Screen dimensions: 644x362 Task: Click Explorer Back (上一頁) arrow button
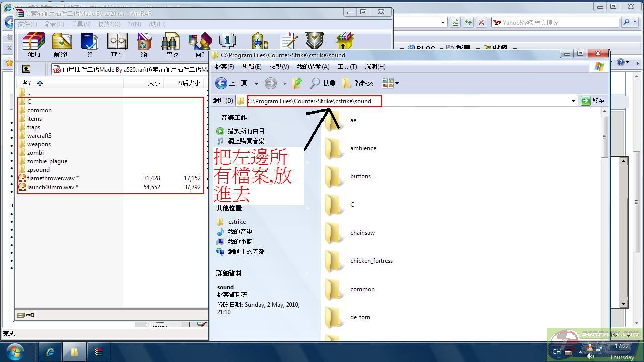pyautogui.click(x=231, y=83)
